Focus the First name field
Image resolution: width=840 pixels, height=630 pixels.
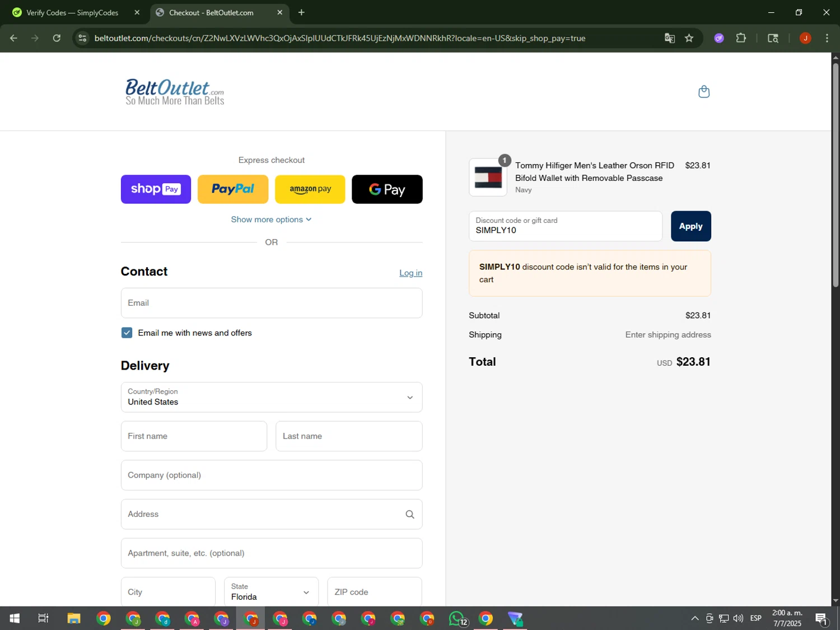click(194, 436)
